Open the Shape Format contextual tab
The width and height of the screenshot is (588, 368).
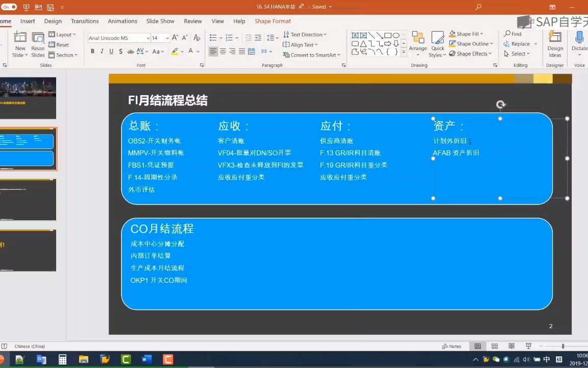click(x=273, y=21)
